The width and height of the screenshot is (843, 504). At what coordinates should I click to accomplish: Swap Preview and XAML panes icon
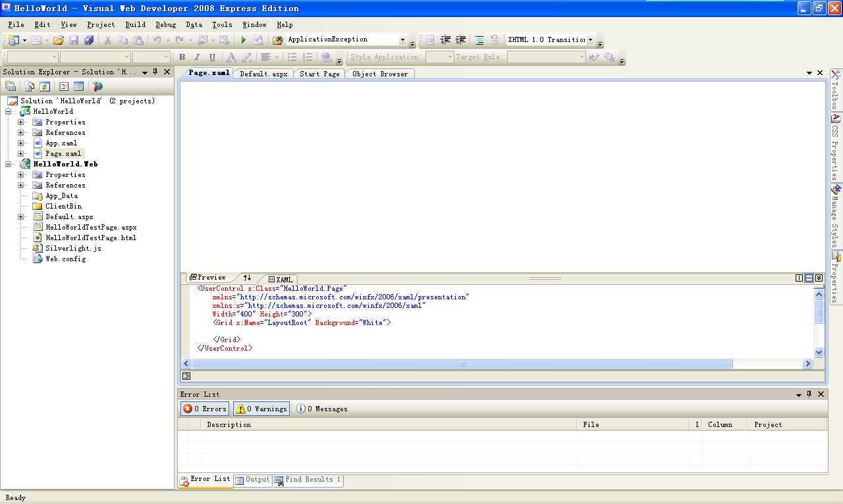pos(247,278)
